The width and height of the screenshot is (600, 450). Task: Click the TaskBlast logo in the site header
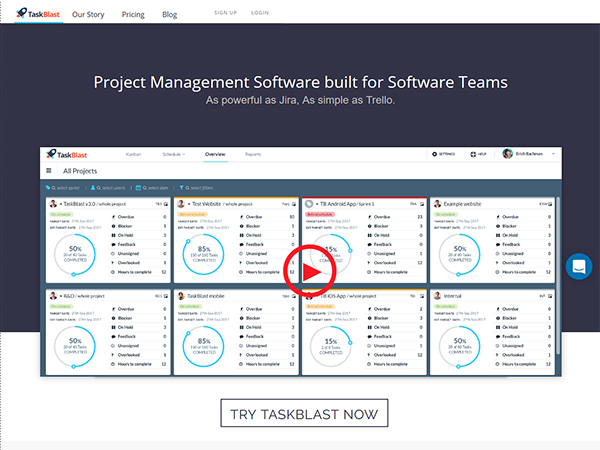click(x=38, y=13)
